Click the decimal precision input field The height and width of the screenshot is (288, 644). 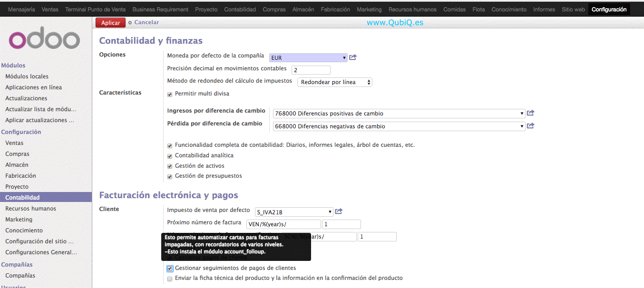(311, 70)
